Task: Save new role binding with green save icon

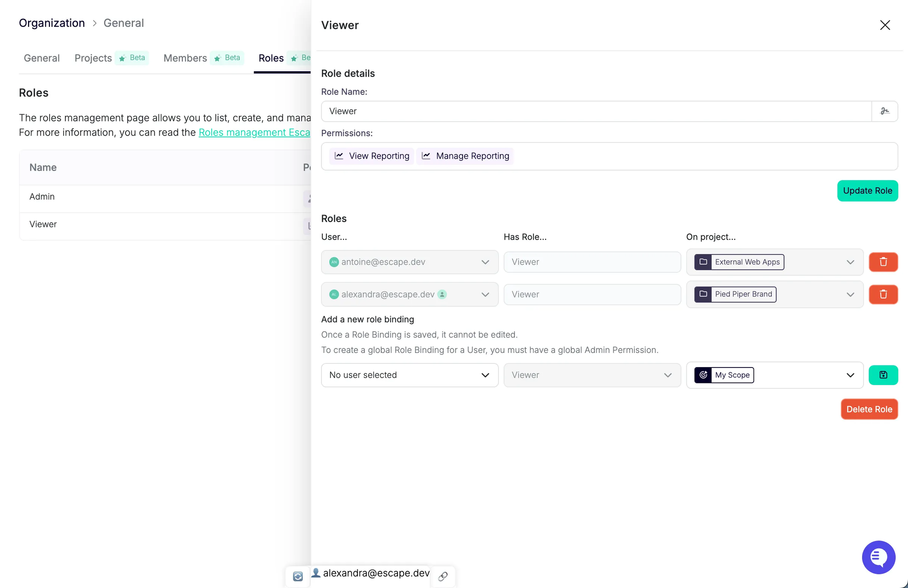Action: (x=883, y=375)
